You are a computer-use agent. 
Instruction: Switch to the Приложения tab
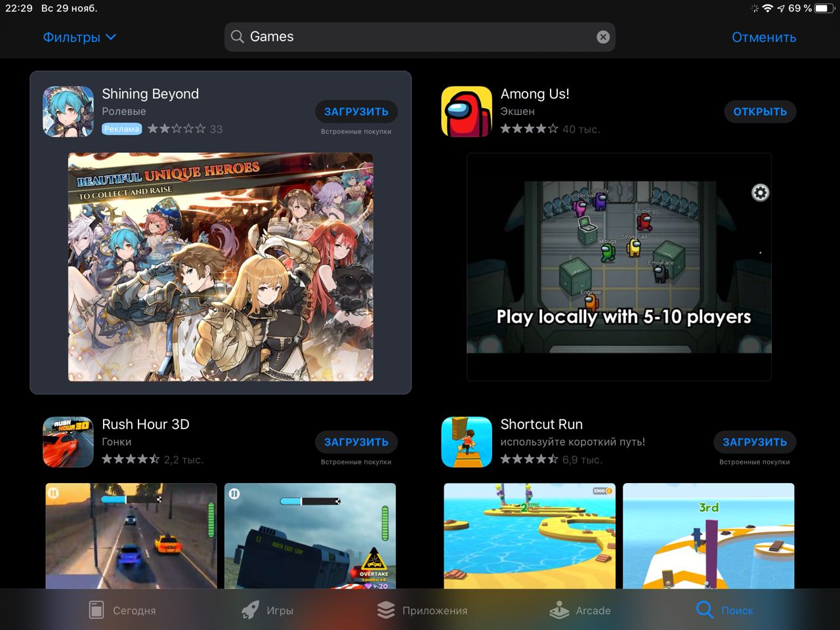[x=422, y=610]
